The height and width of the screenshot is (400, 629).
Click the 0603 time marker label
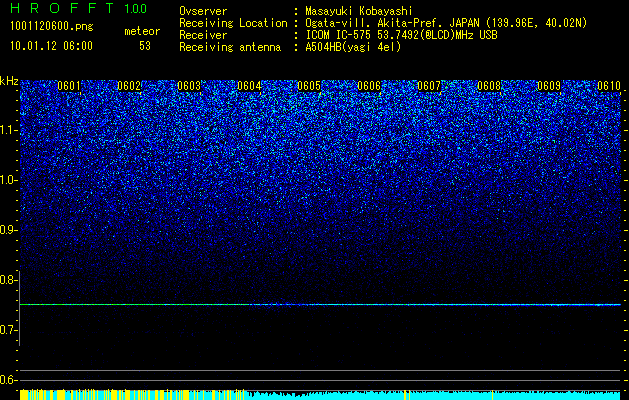[x=189, y=86]
